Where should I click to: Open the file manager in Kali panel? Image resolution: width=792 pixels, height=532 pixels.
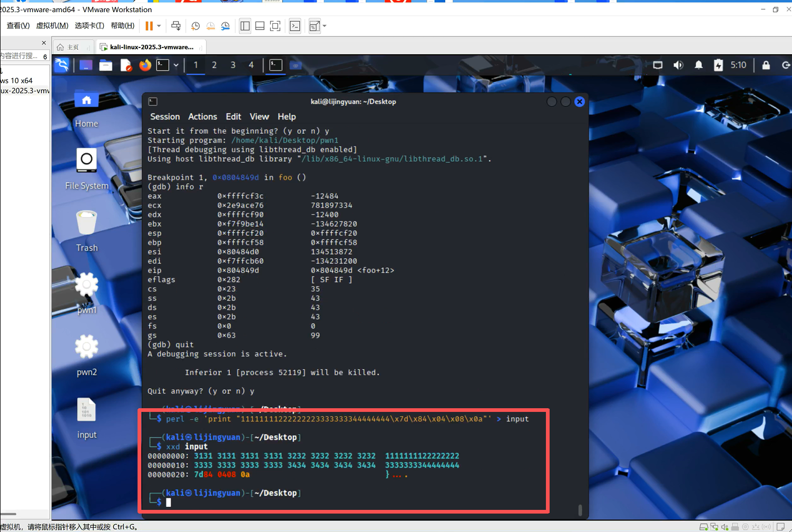106,65
